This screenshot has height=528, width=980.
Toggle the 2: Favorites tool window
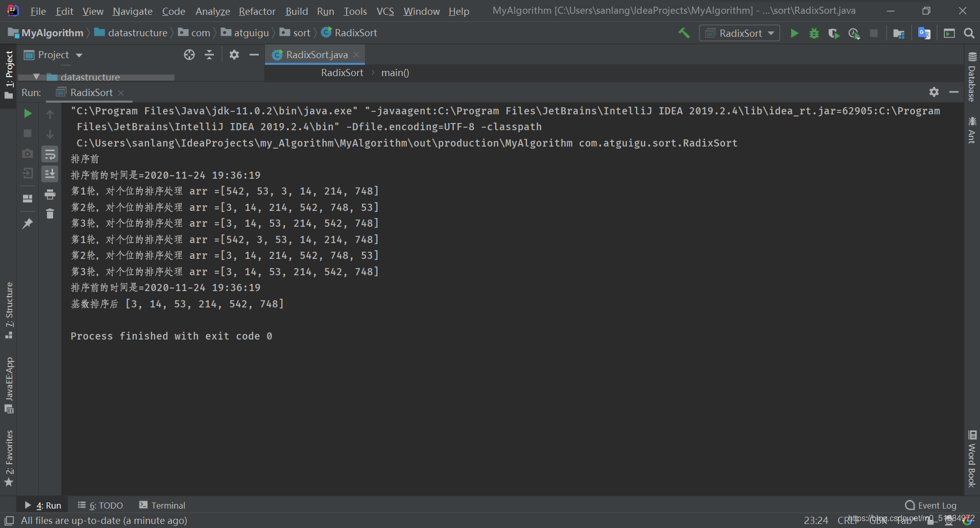coord(9,458)
